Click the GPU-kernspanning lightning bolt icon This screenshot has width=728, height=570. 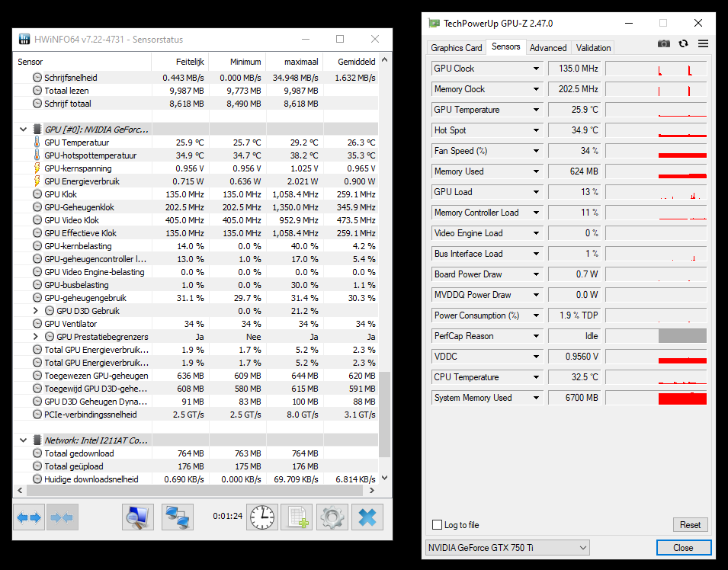[x=37, y=168]
